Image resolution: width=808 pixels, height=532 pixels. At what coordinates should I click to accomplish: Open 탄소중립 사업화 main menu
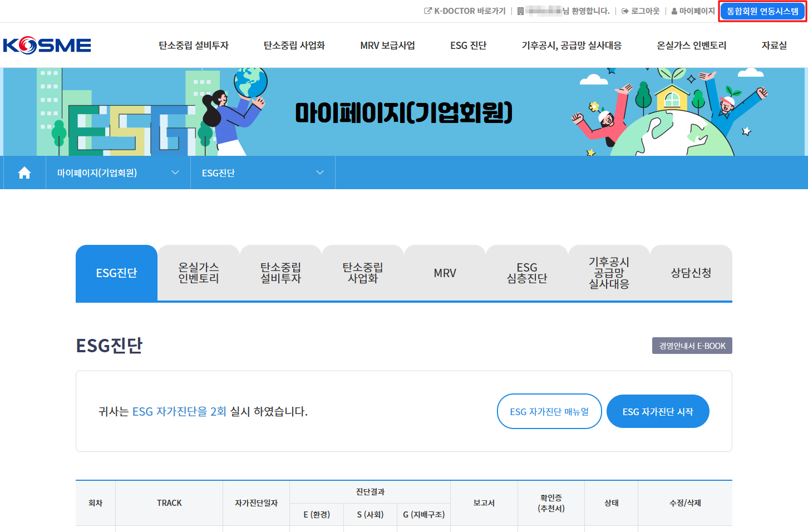click(x=294, y=46)
